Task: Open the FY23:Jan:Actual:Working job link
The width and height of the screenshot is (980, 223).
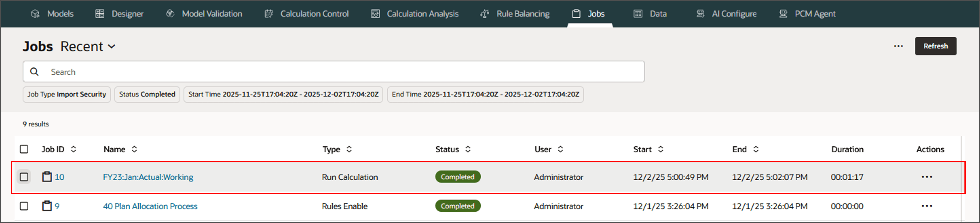Action: click(x=148, y=177)
